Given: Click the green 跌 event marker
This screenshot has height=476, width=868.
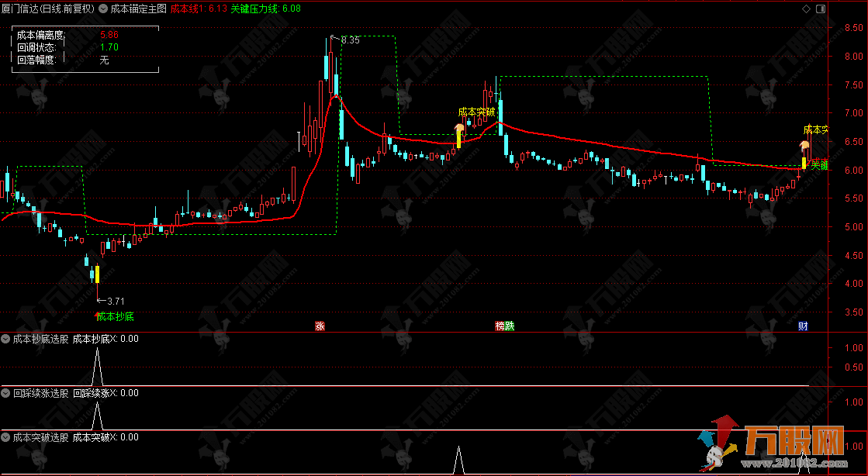Looking at the screenshot, I should (x=510, y=326).
